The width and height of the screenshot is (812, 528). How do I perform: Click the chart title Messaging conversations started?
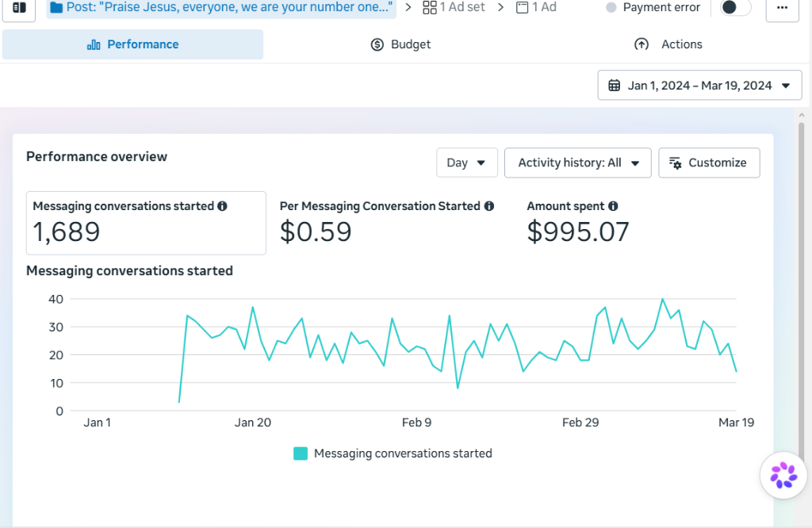[x=129, y=270]
